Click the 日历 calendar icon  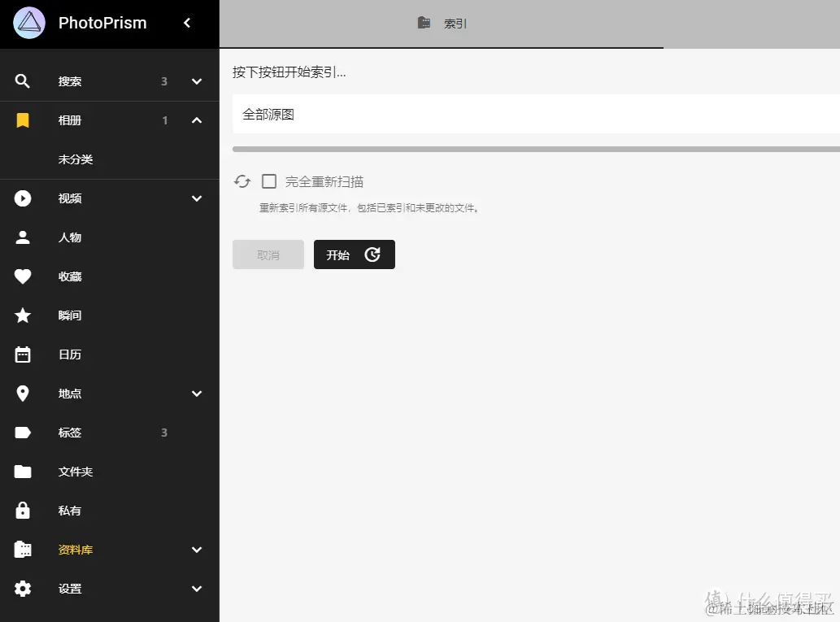[x=22, y=354]
